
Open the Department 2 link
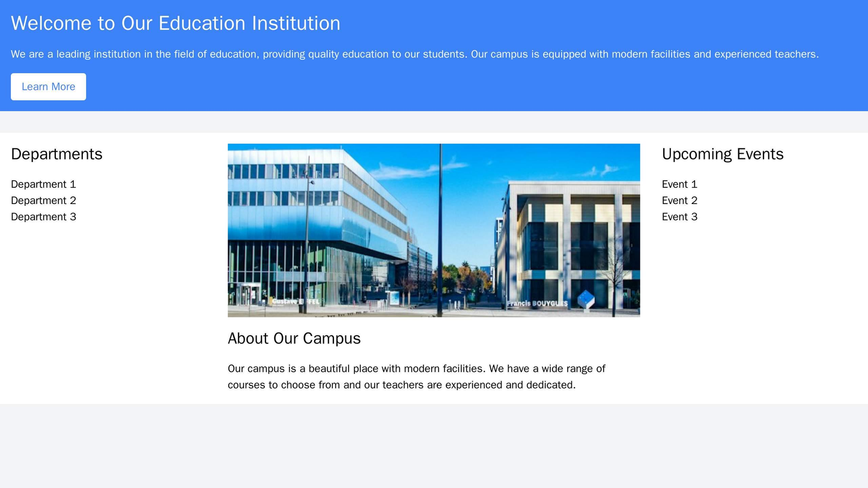click(43, 200)
